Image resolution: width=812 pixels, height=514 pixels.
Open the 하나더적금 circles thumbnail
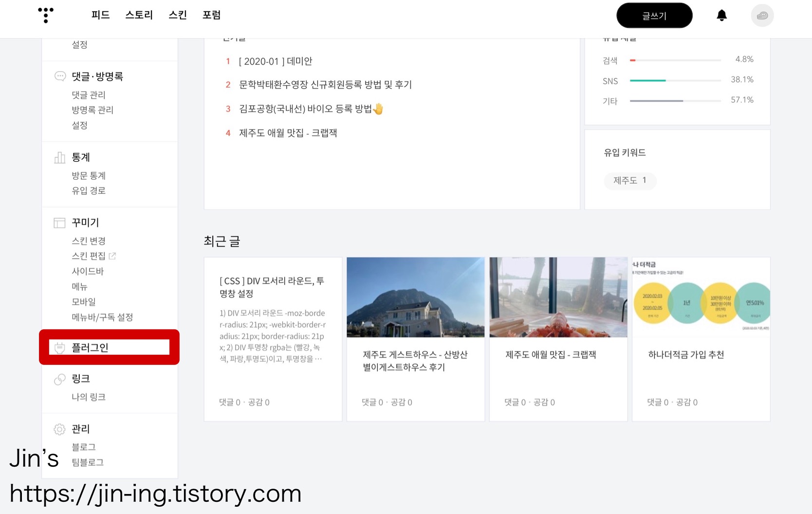pyautogui.click(x=701, y=297)
